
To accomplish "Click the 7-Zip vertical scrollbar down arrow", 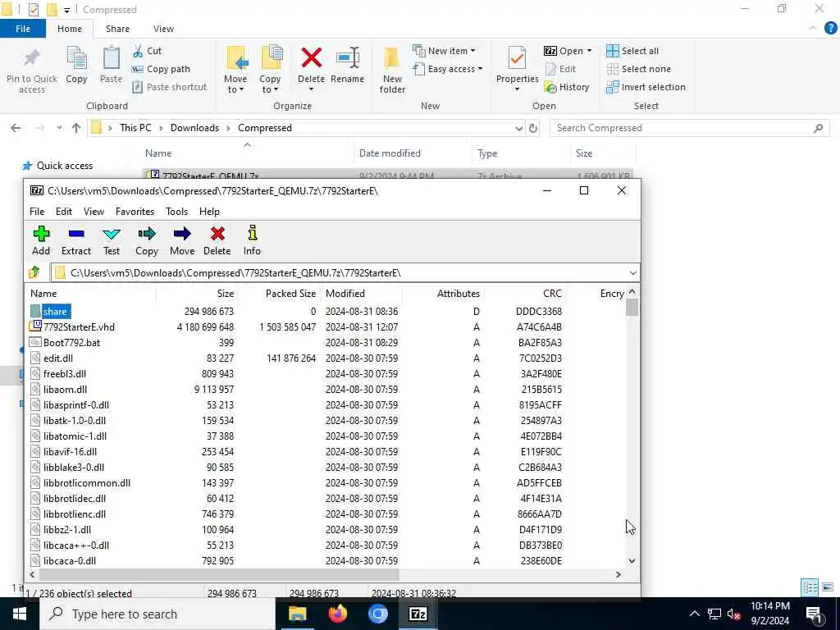I will coord(632,561).
